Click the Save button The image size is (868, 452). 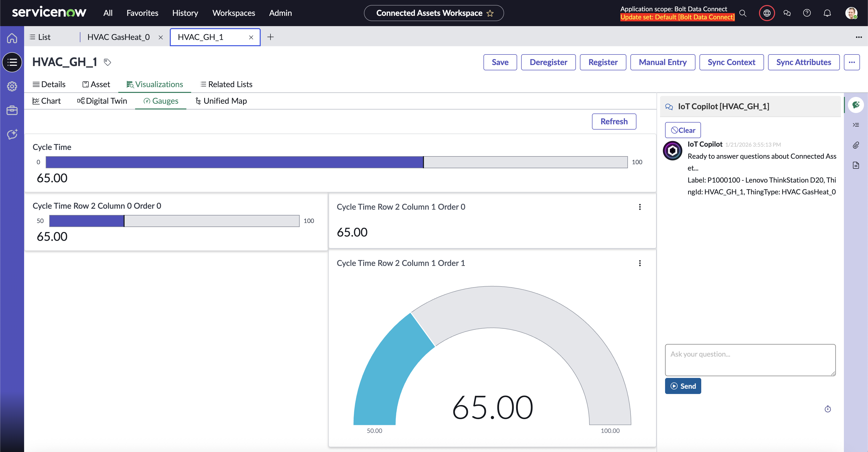(x=500, y=62)
